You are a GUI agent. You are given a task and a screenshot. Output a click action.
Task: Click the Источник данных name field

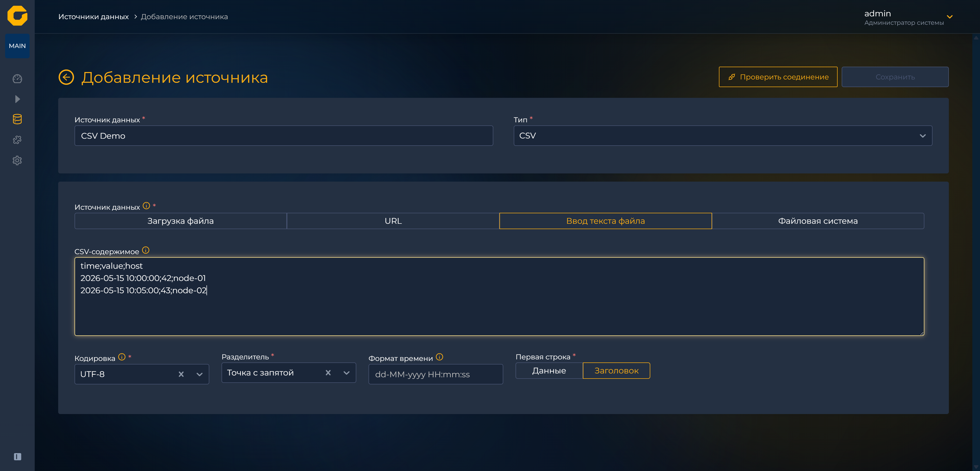tap(284, 136)
